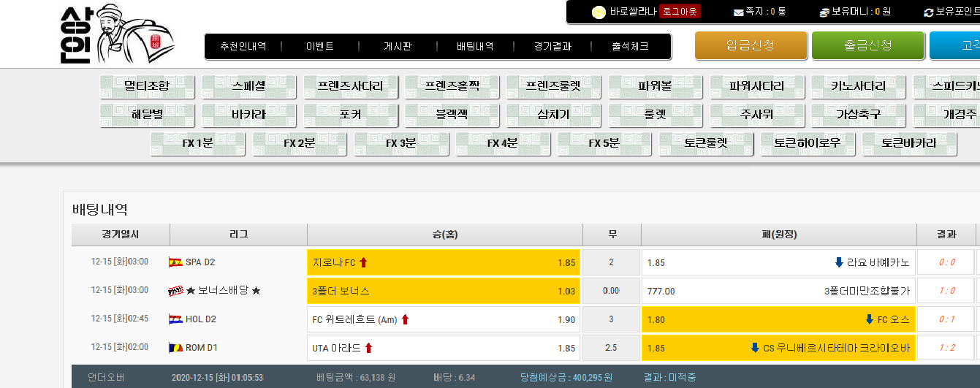Viewport: 980px width, 388px height.
Task: Select the FX 3분 game tab
Action: click(400, 143)
